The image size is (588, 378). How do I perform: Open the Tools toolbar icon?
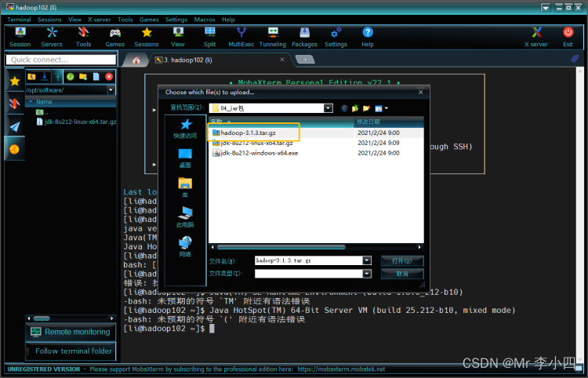point(83,37)
